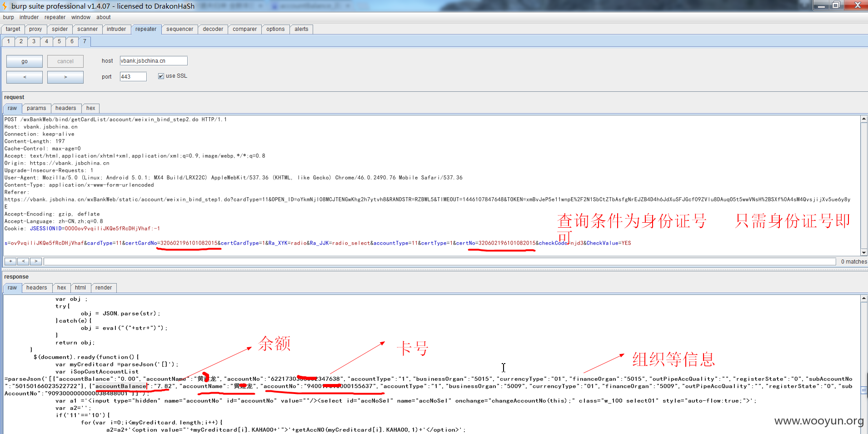
Task: Click the plus search options button
Action: [x=10, y=261]
